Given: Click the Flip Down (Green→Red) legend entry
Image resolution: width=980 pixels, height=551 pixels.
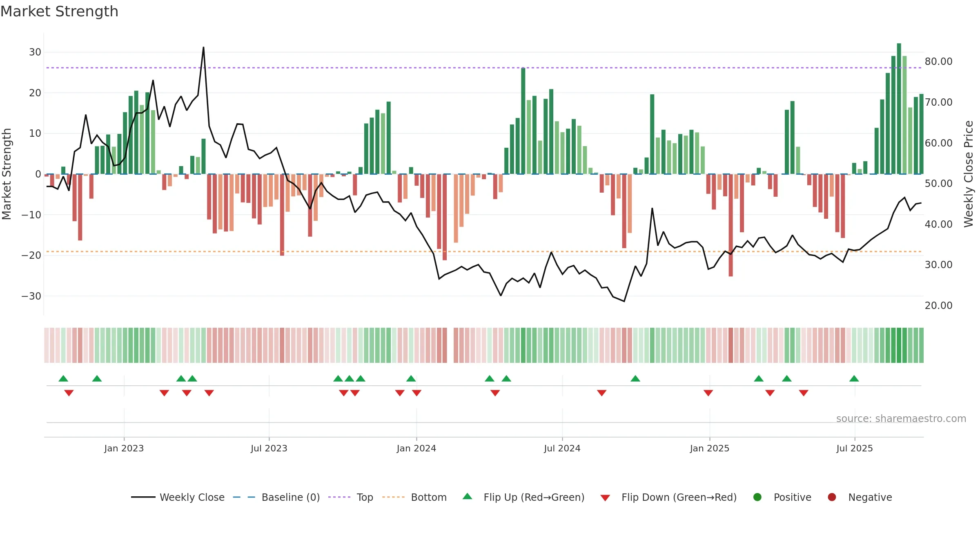Looking at the screenshot, I should tap(668, 497).
